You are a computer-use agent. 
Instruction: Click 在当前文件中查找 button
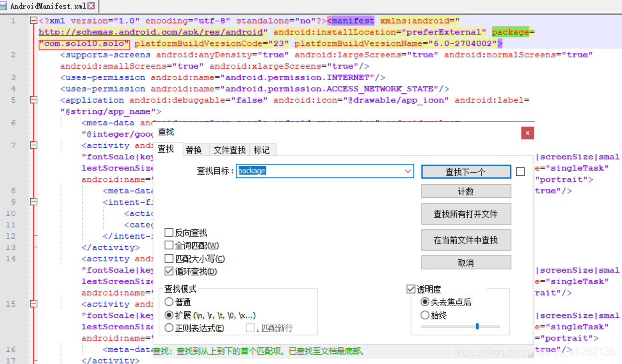click(466, 240)
